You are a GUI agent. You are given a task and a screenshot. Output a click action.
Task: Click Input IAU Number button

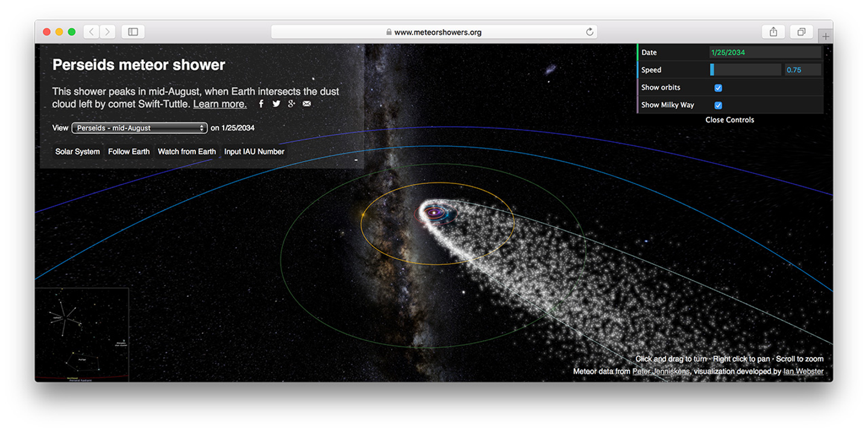(254, 151)
